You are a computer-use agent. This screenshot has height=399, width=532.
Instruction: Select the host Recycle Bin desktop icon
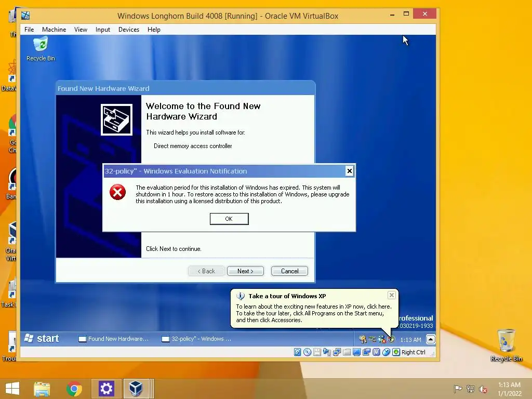(506, 345)
